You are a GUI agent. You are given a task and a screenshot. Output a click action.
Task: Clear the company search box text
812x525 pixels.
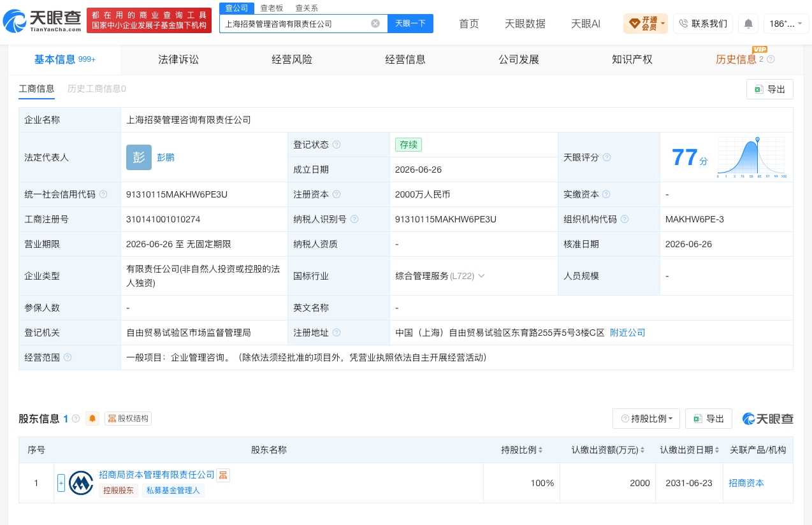click(375, 24)
